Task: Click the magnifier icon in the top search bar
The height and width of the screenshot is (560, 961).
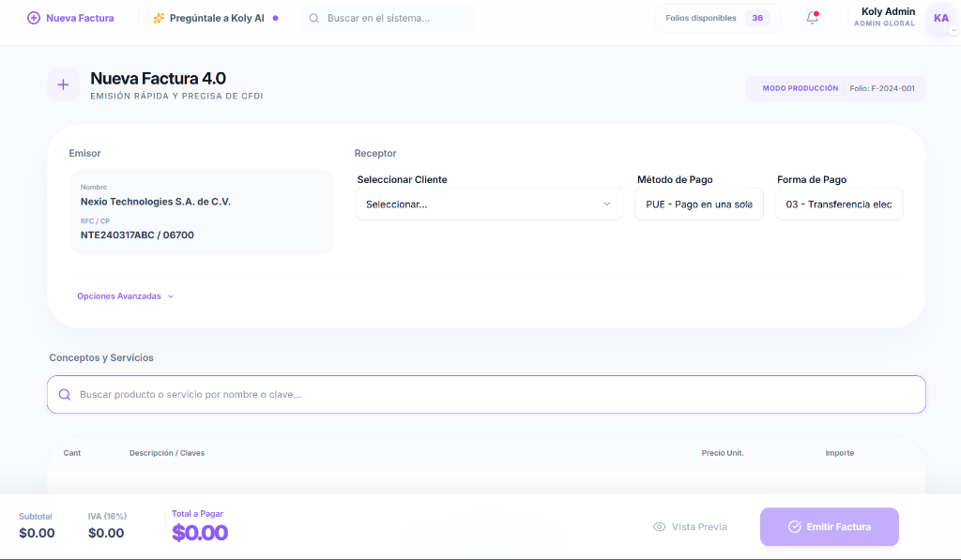Action: (x=313, y=17)
